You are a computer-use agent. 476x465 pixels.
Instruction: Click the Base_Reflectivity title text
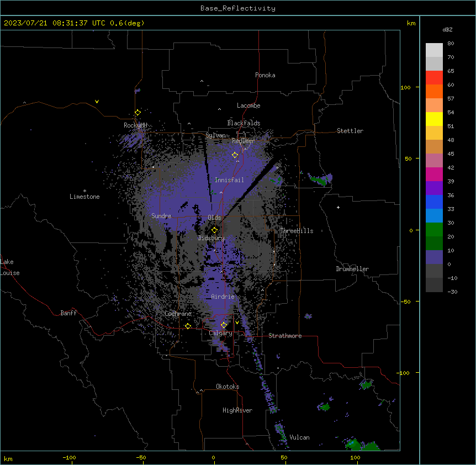(x=238, y=8)
